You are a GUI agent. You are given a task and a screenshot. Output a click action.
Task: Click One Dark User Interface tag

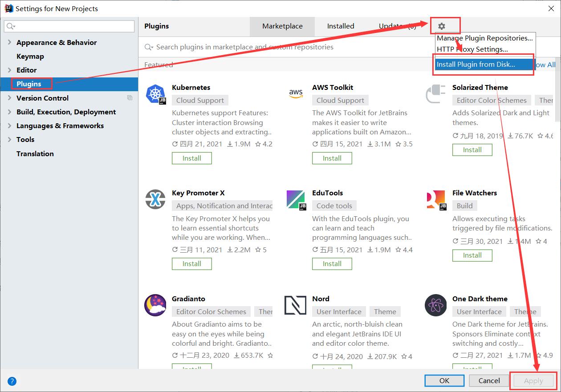click(480, 311)
